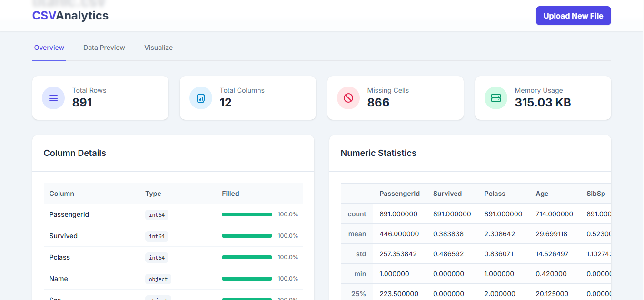Click the Age 25% value 20.125000
This screenshot has height=300, width=644.
click(x=552, y=294)
